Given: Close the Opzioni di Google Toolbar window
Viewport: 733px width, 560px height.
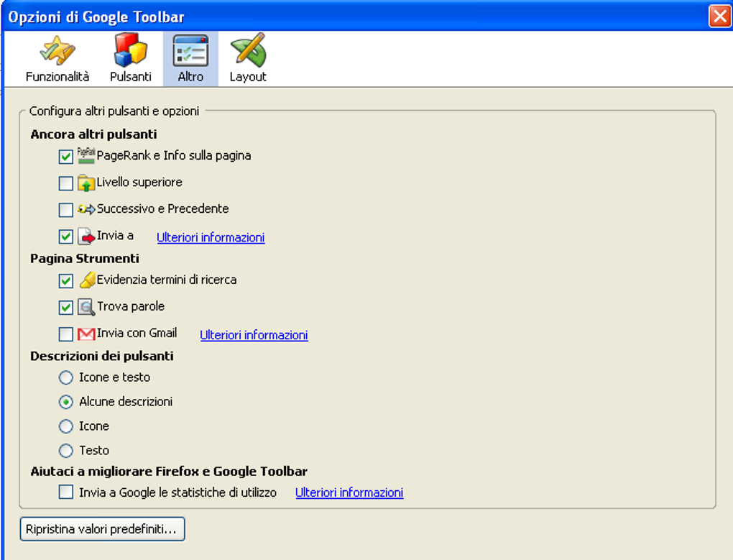Looking at the screenshot, I should [x=720, y=17].
